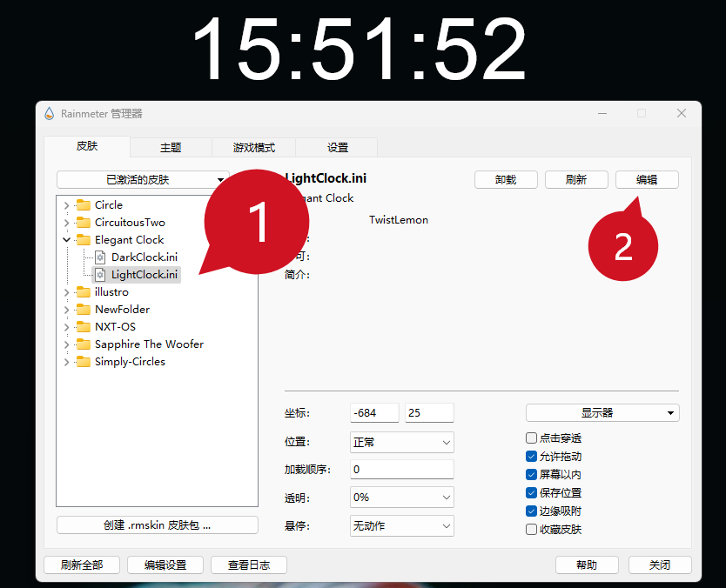Click the 编辑 button
726x588 pixels.
pyautogui.click(x=647, y=179)
